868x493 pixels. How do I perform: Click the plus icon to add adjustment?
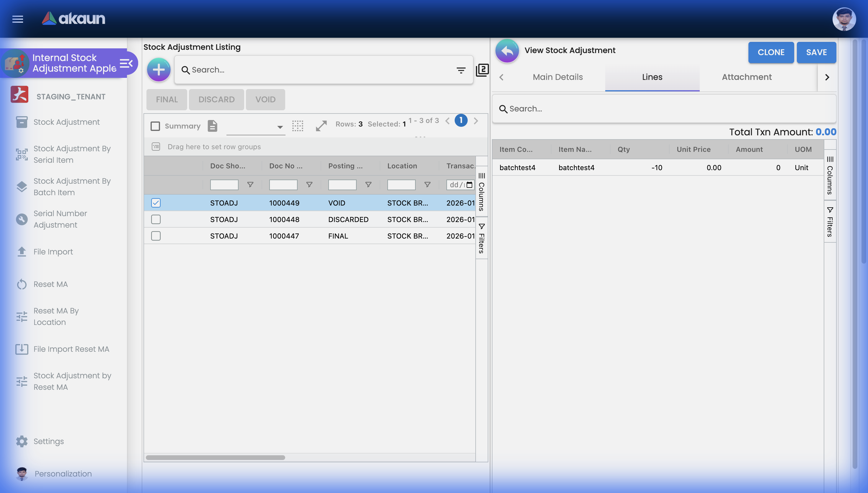159,70
